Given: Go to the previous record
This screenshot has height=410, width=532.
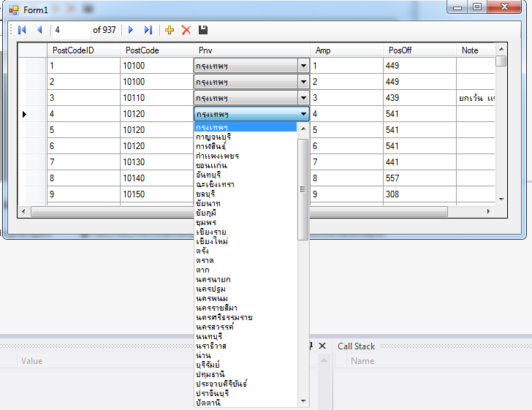Looking at the screenshot, I should (39, 30).
